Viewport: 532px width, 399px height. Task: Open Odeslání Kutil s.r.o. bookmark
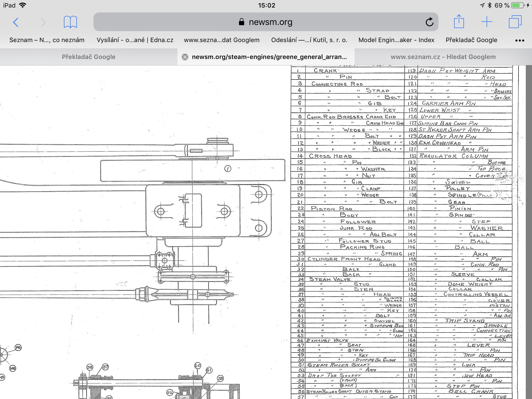pos(309,40)
